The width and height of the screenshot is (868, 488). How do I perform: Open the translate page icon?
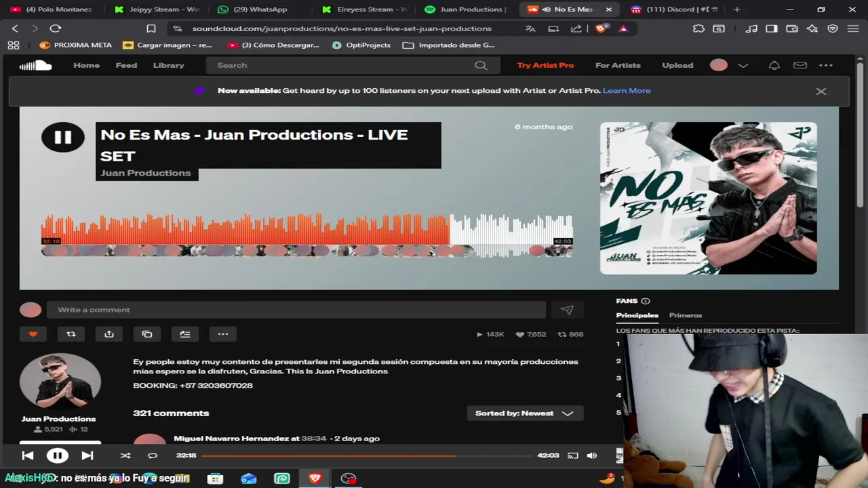[530, 28]
